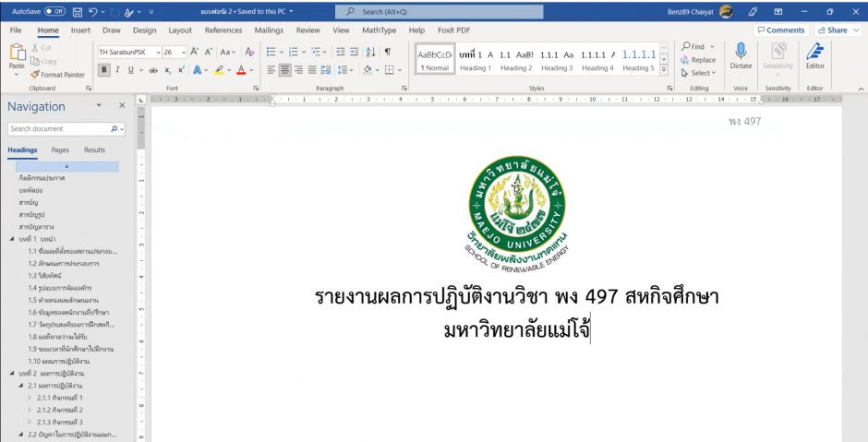Apply font color red A

(241, 70)
